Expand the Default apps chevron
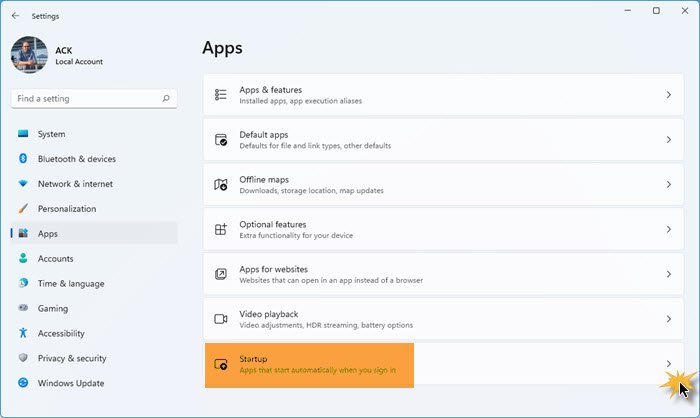 click(x=668, y=140)
